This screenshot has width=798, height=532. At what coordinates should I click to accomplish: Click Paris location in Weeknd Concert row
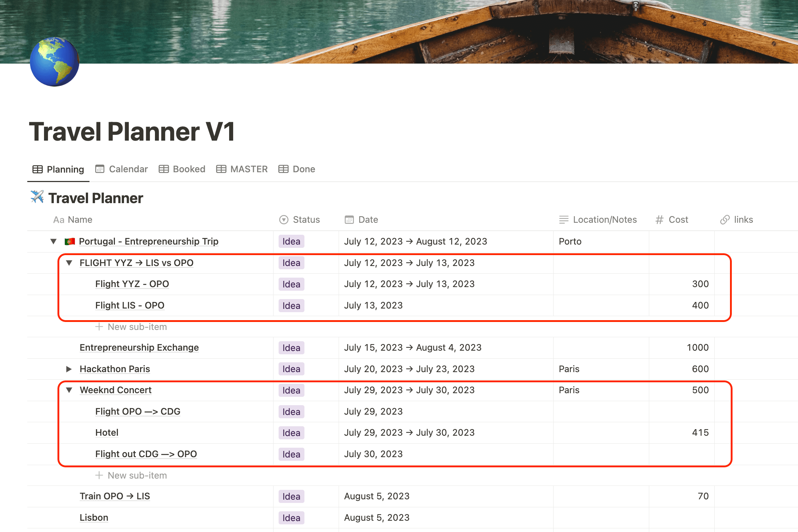click(569, 390)
